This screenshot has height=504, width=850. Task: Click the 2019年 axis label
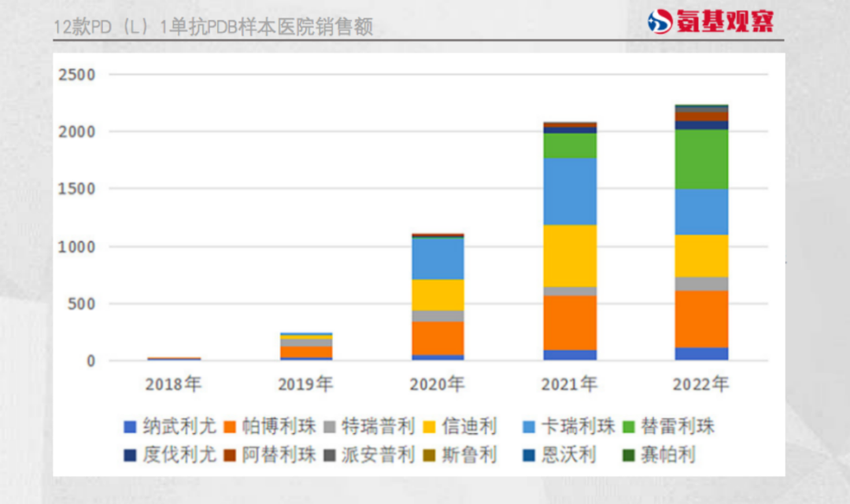click(x=305, y=384)
